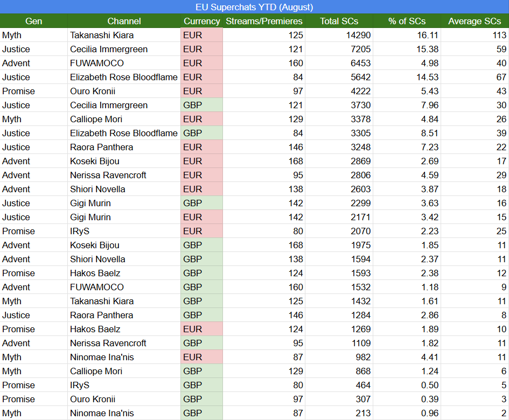Click Gigi Murin in the GBP row
The height and width of the screenshot is (420, 509).
click(x=90, y=203)
